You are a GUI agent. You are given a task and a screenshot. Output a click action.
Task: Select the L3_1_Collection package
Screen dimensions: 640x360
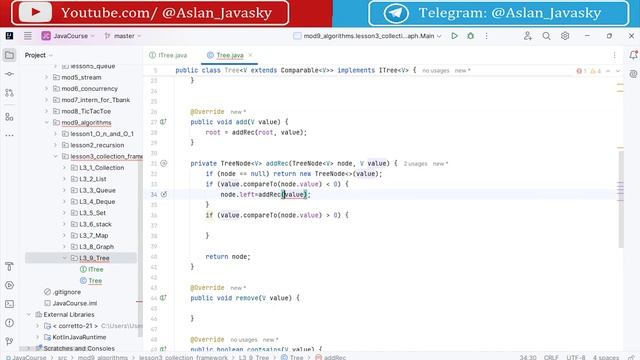tap(102, 168)
